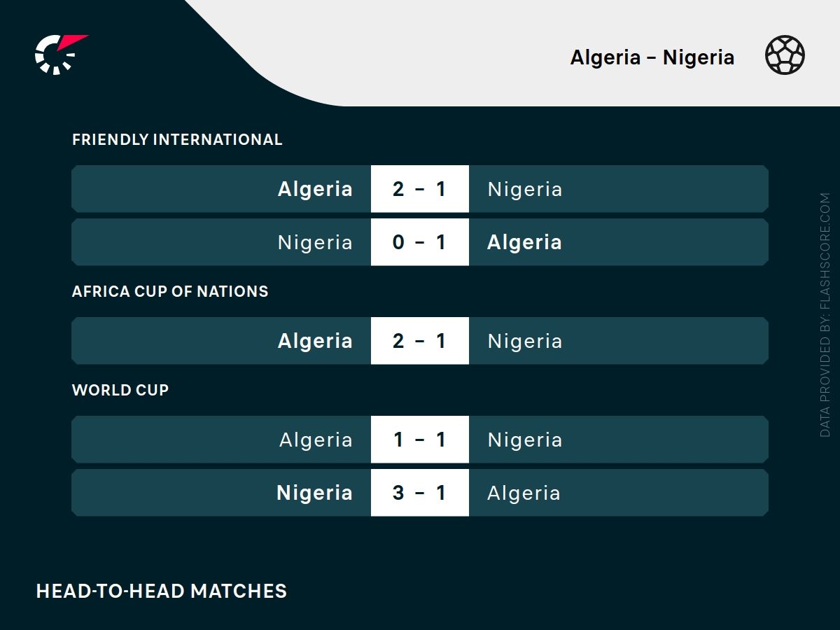The image size is (840, 630).
Task: Select the Algeria – Nigeria match title
Action: 652,57
